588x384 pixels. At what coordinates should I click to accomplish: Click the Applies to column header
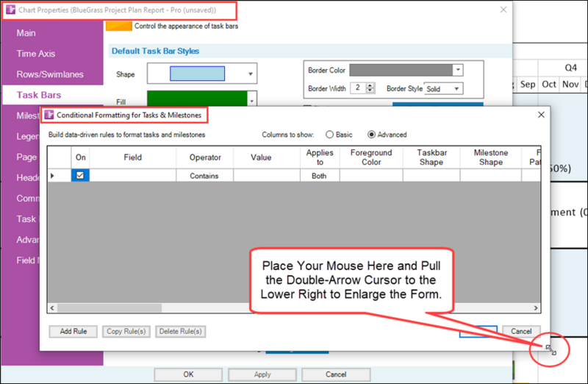[x=320, y=157]
